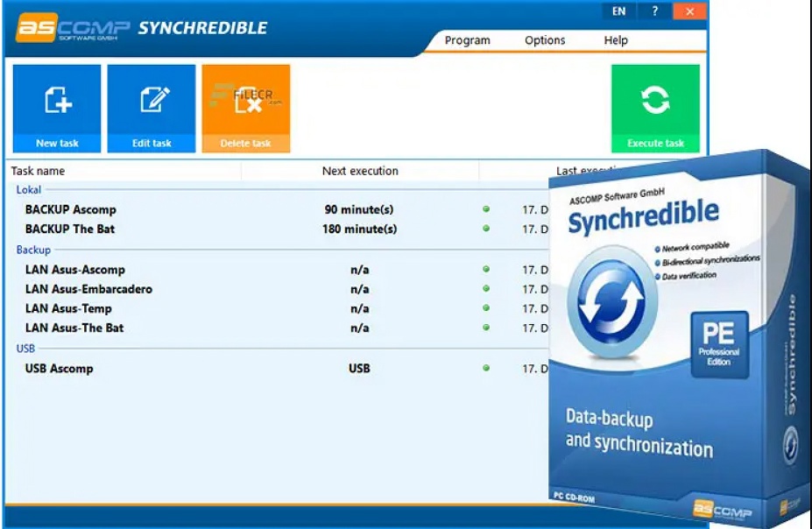Image resolution: width=812 pixels, height=529 pixels.
Task: Open the Options menu
Action: pos(545,40)
